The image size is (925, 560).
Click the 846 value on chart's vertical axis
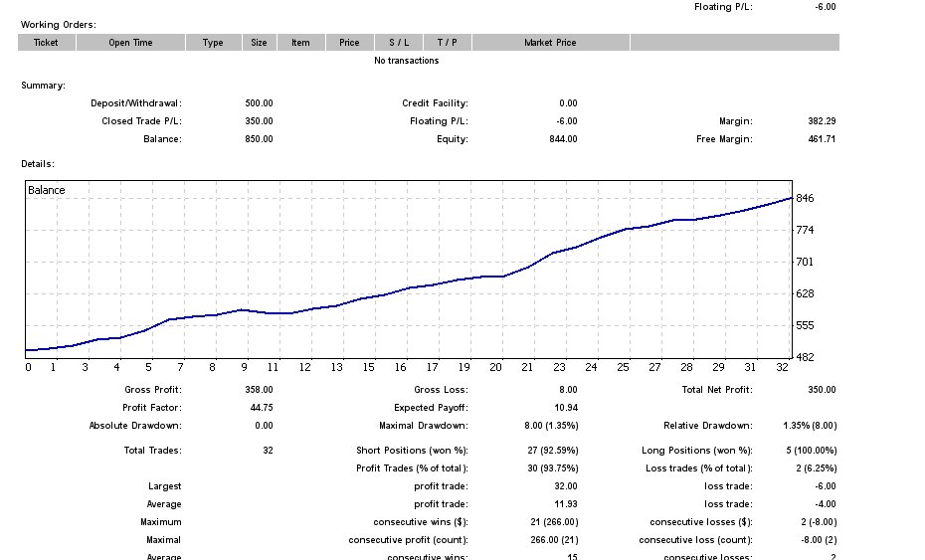[x=806, y=199]
